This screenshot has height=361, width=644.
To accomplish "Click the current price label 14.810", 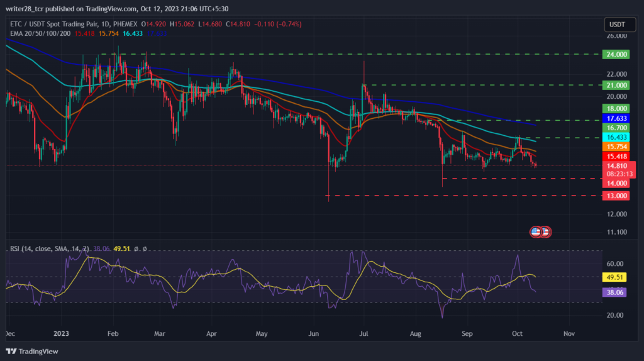I will coord(618,166).
